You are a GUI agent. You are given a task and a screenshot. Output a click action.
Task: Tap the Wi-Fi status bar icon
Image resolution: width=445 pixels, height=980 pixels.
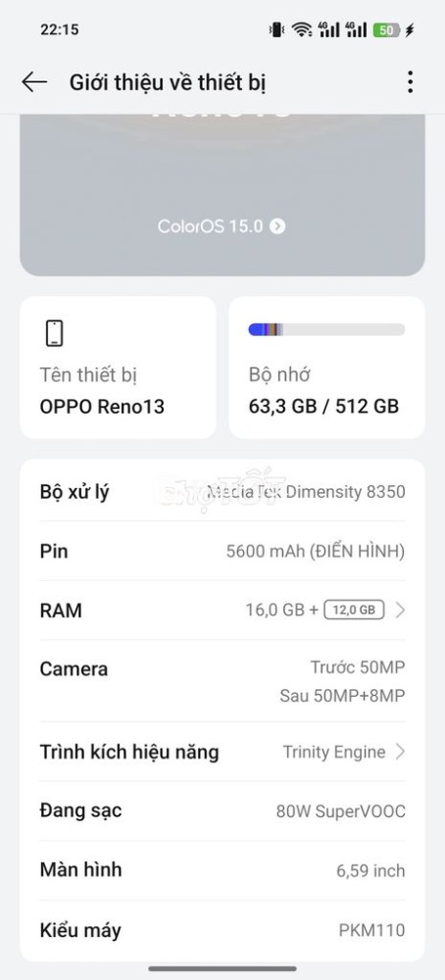coord(303,29)
